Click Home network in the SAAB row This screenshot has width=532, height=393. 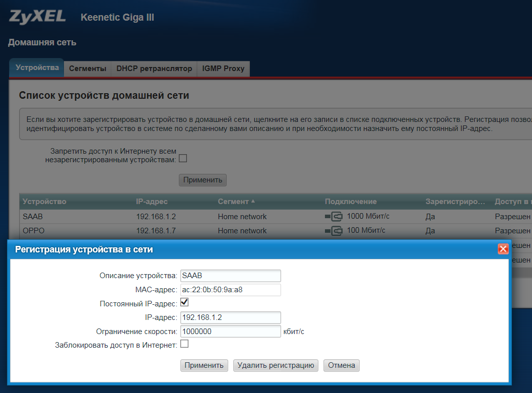(x=242, y=217)
